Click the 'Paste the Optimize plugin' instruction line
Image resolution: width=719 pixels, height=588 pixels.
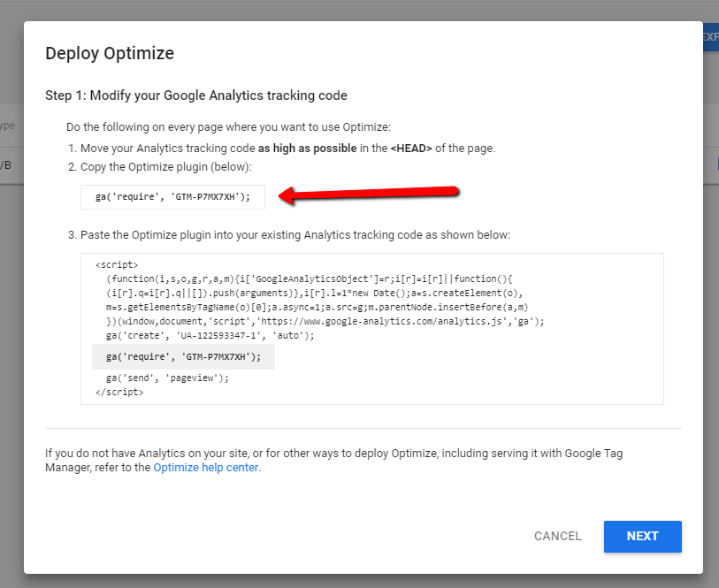click(x=294, y=235)
